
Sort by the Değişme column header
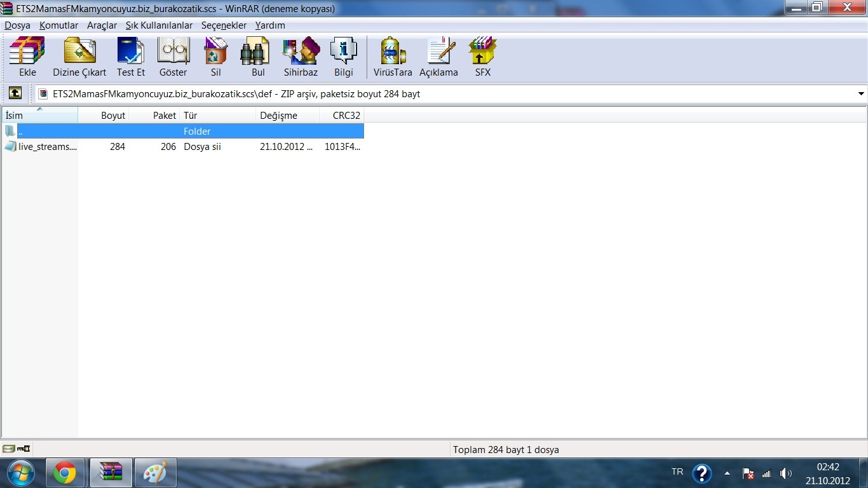[288, 115]
